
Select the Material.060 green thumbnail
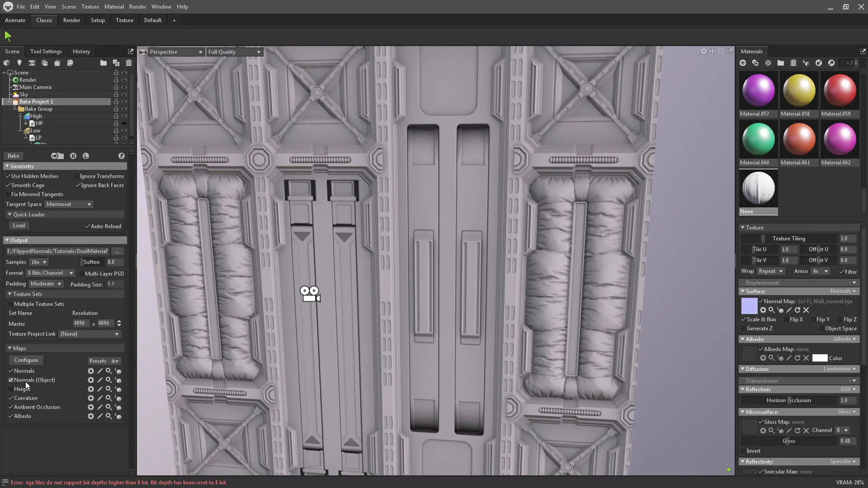(759, 140)
